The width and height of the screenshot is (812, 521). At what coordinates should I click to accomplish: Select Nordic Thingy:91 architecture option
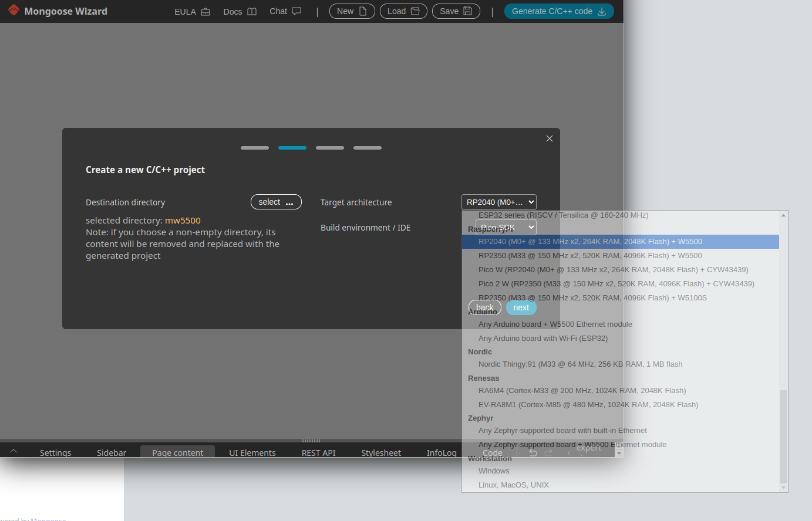click(x=579, y=364)
